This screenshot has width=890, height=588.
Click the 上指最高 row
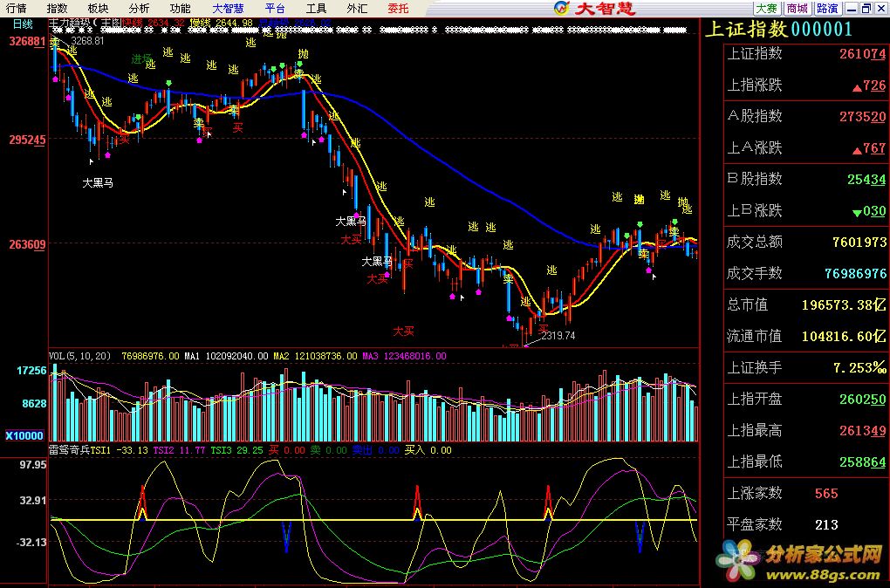coord(806,431)
